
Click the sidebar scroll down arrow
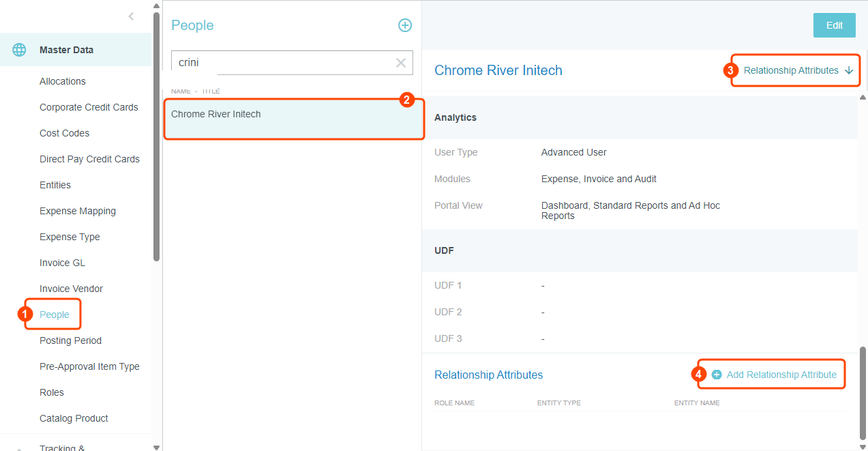pos(157,447)
